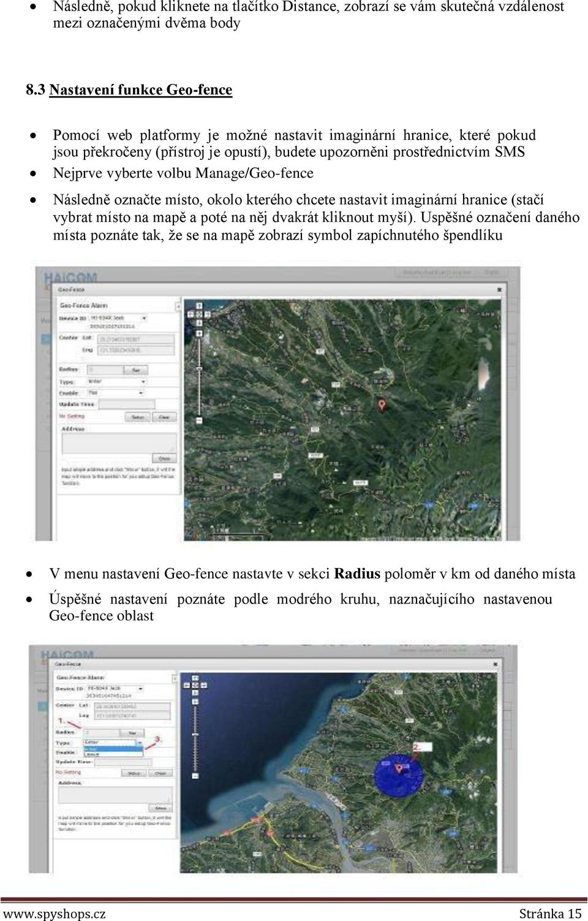Click Set button beside Radius, upper screenshot
588x921 pixels.
(x=136, y=370)
